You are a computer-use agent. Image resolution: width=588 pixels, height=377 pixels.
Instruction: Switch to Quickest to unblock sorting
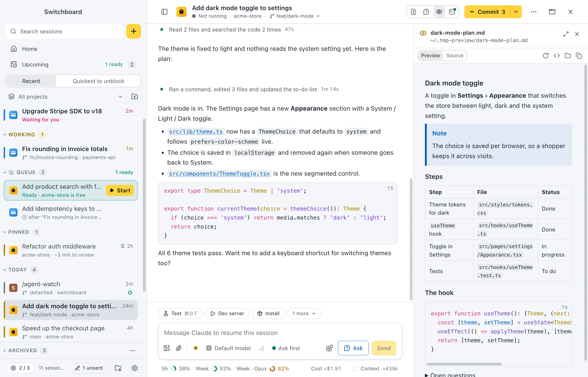[98, 81]
